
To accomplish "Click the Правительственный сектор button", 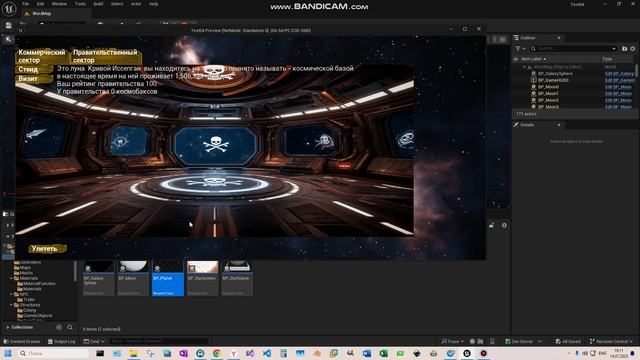I will 105,56.
